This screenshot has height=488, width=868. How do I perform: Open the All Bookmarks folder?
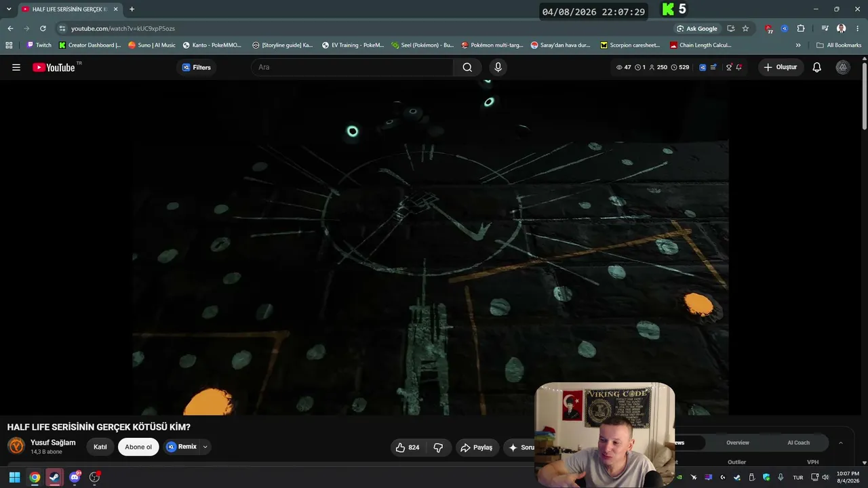pos(839,45)
